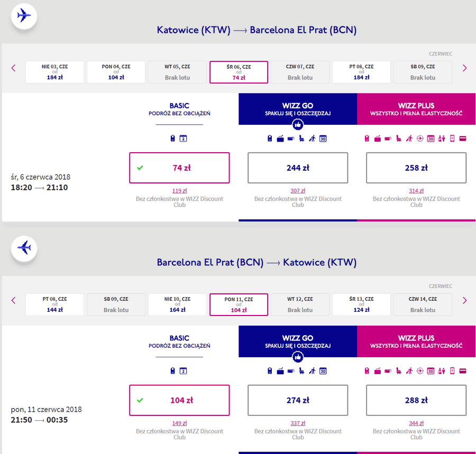Click the calendar icon under outbound BASIC
This screenshot has width=476, height=454.
(183, 138)
